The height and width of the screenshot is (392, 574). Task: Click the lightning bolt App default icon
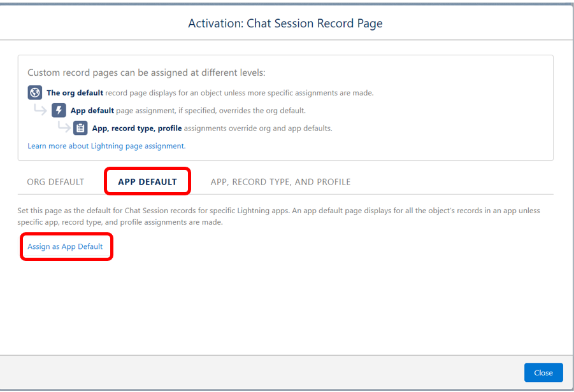(x=59, y=110)
